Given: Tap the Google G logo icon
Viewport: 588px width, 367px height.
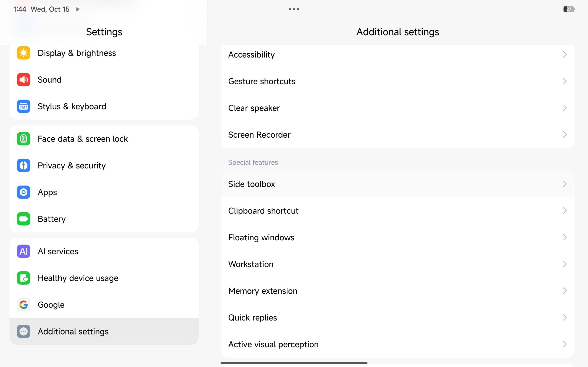Looking at the screenshot, I should (x=23, y=305).
